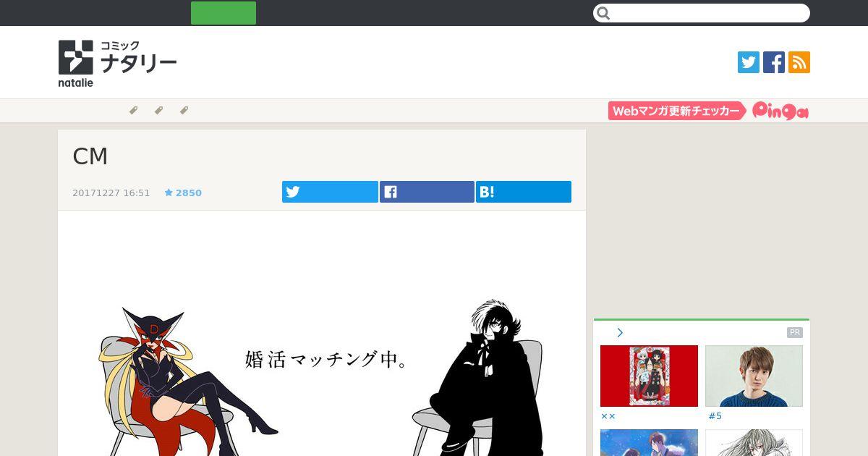Open the #5 sidebar link
Viewport: 868px width, 456px height.
click(715, 416)
